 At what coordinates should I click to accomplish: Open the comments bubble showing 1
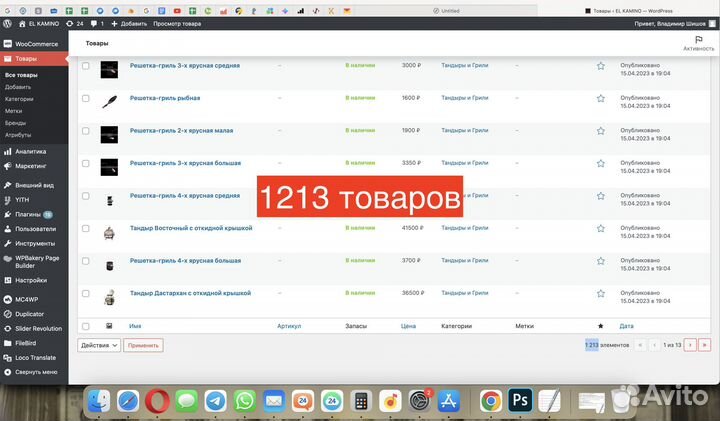click(x=97, y=23)
